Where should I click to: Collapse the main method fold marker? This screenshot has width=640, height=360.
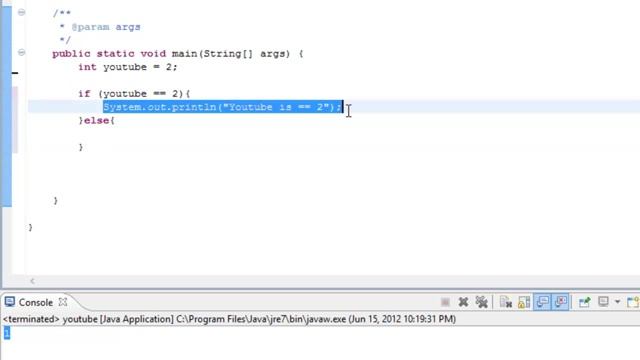tap(22, 52)
